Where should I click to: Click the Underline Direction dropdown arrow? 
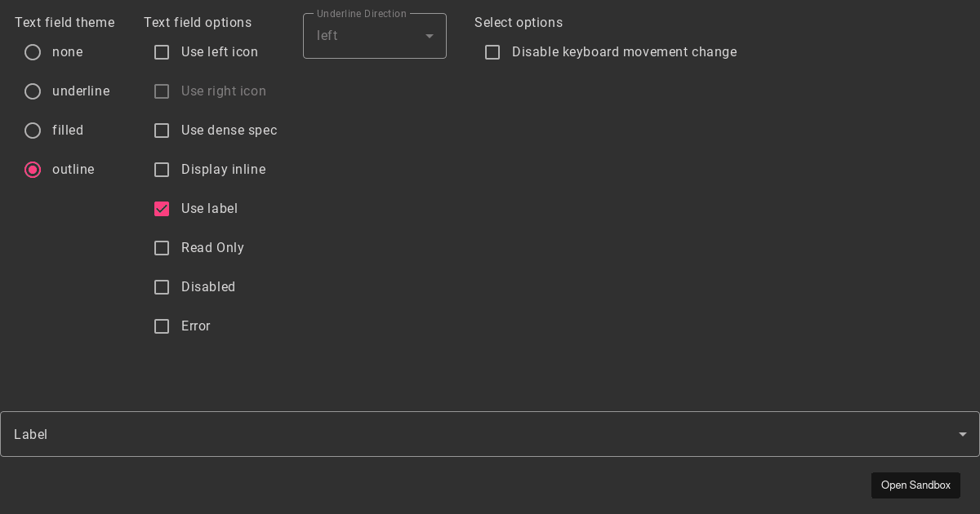pos(430,36)
